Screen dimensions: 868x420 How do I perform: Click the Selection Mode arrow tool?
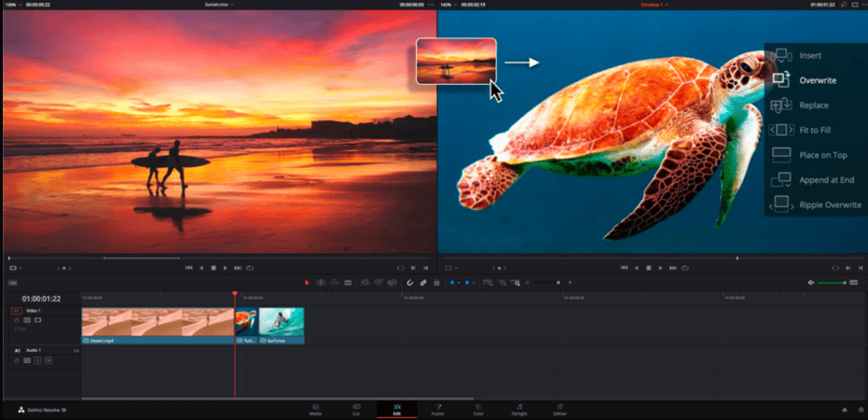[x=308, y=282]
